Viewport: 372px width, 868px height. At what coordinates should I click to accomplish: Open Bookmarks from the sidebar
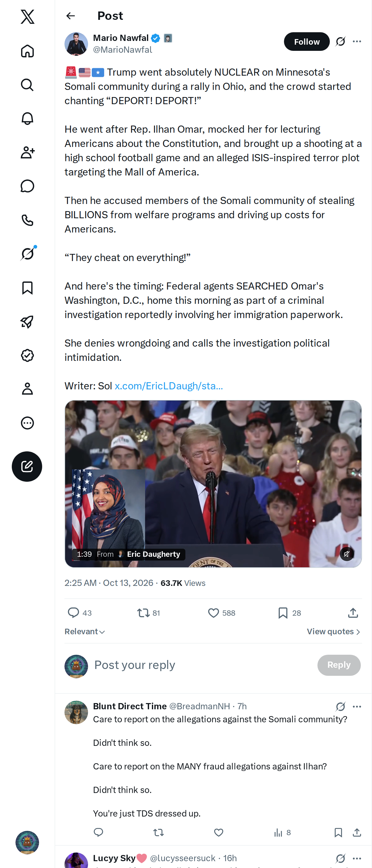click(x=27, y=288)
